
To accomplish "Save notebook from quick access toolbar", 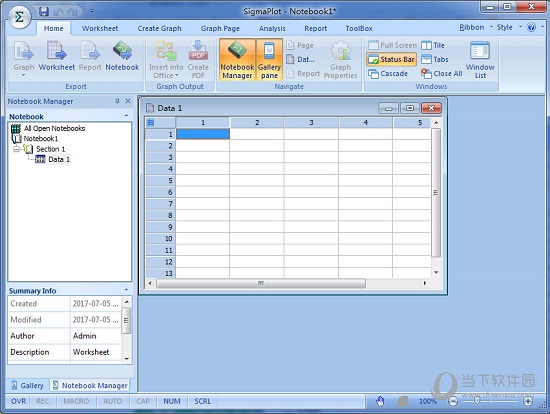I will click(x=44, y=12).
